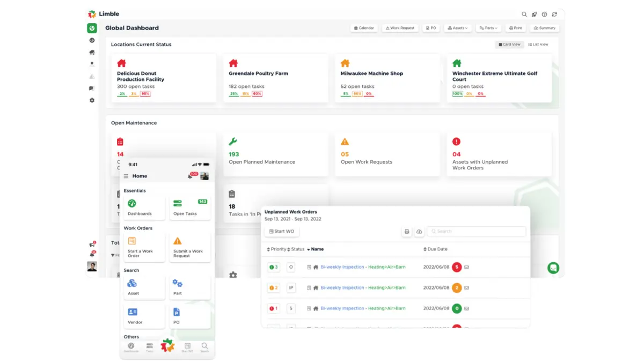Open the Greendale Poultry Farm card
Viewport: 644px width, 362px height.
pyautogui.click(x=275, y=78)
